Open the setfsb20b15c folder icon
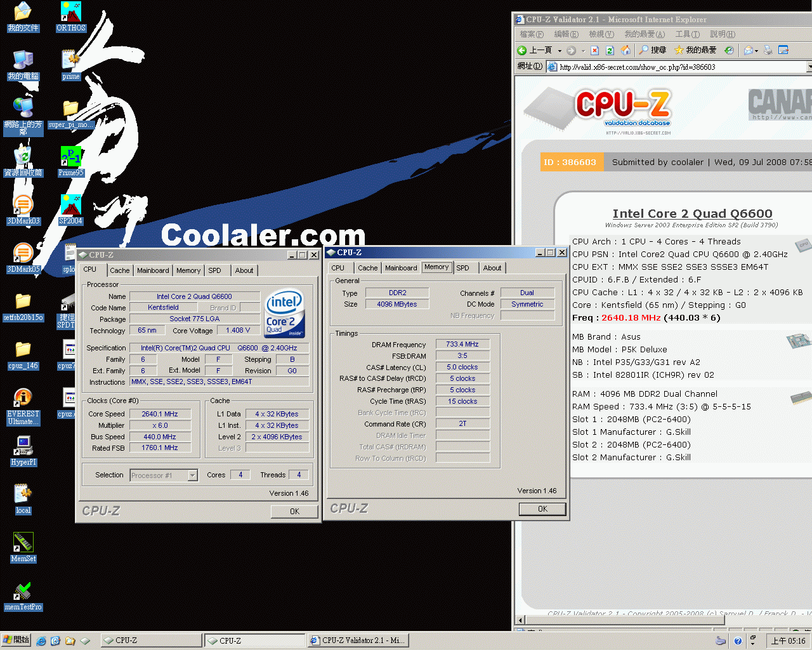This screenshot has width=812, height=650. point(23,307)
